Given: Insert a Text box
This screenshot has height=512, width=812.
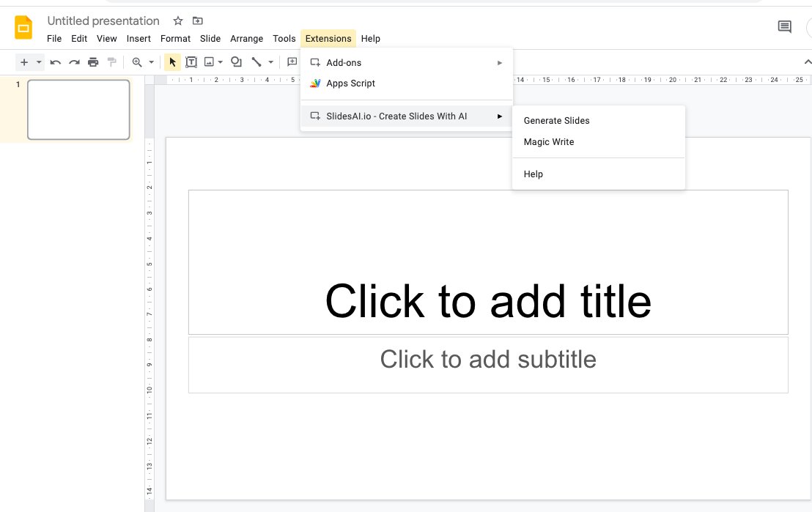Looking at the screenshot, I should [x=191, y=62].
